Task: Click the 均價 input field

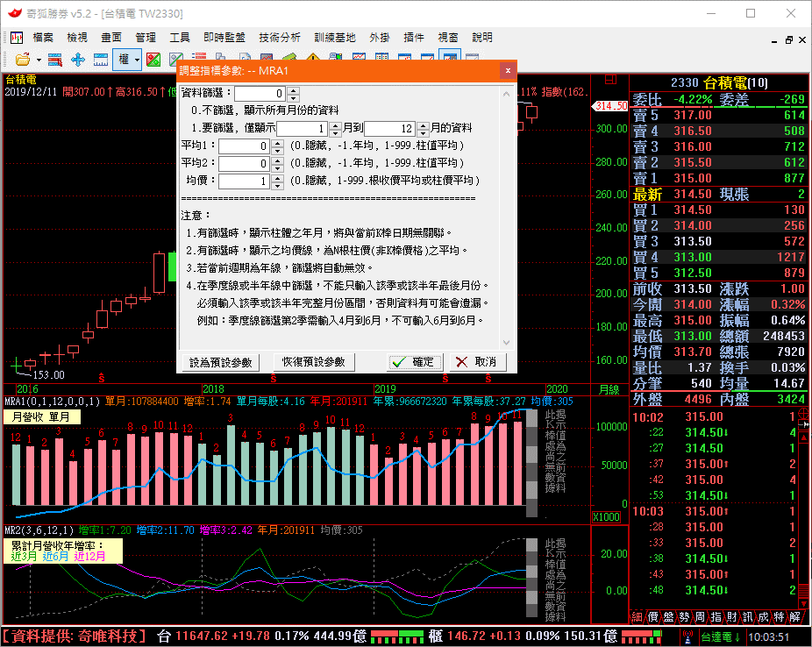Action: click(245, 181)
